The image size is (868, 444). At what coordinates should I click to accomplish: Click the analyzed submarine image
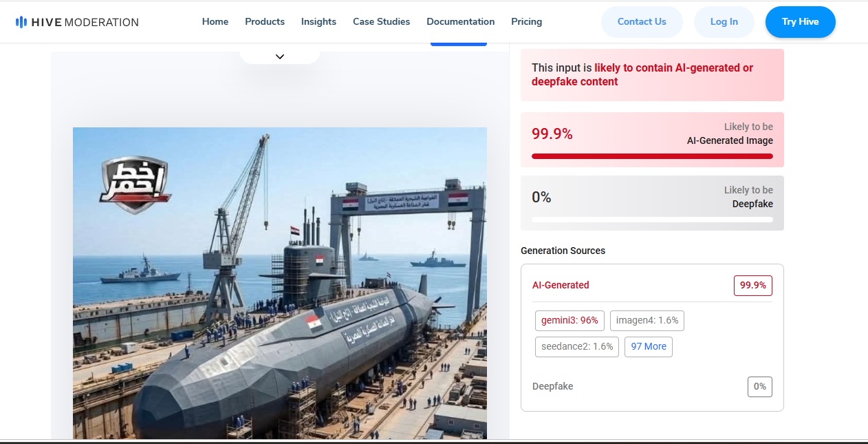(x=280, y=283)
